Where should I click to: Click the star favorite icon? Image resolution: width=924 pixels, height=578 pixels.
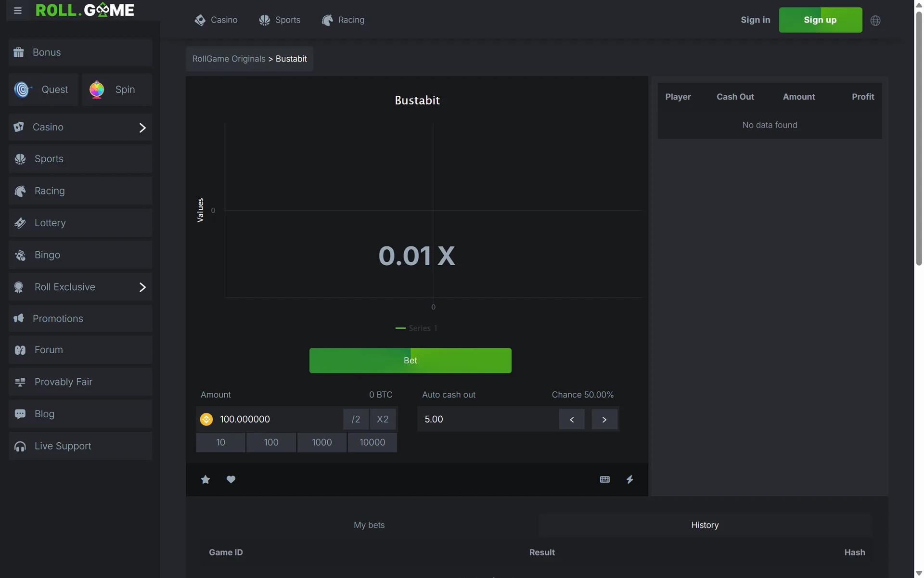click(205, 479)
